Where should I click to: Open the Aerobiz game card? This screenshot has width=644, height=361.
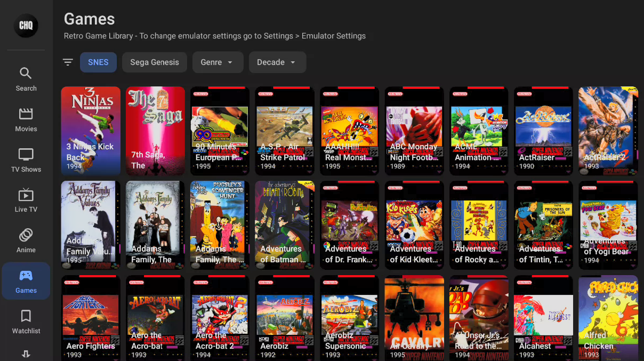coord(284,317)
